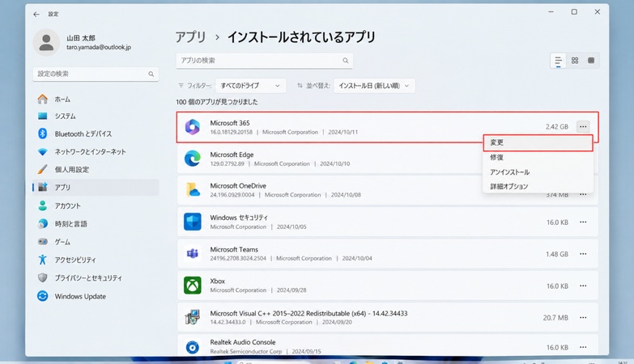This screenshot has width=634, height=364.
Task: Select the Microsoft 365 app name
Action: (230, 123)
